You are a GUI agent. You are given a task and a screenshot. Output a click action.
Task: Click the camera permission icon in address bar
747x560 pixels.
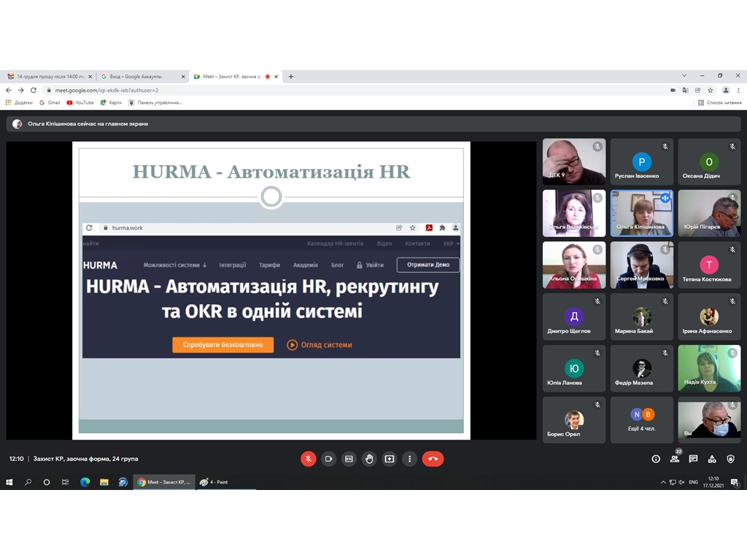[x=673, y=90]
